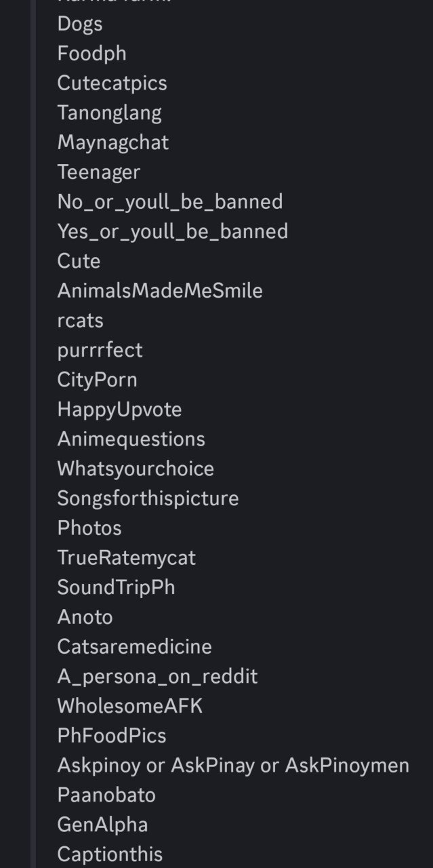Click No_or_youll_be_banned text
Screen dimensions: 433x868
pos(170,202)
